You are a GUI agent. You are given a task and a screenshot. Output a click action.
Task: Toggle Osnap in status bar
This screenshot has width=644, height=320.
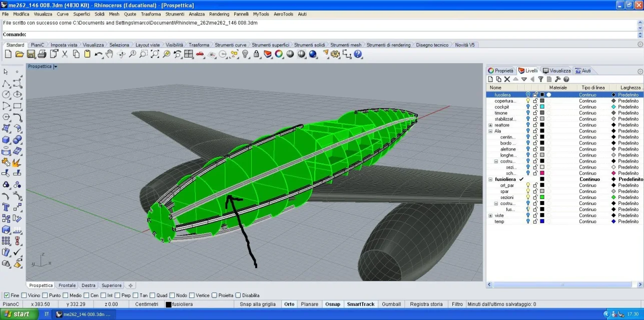pos(333,304)
